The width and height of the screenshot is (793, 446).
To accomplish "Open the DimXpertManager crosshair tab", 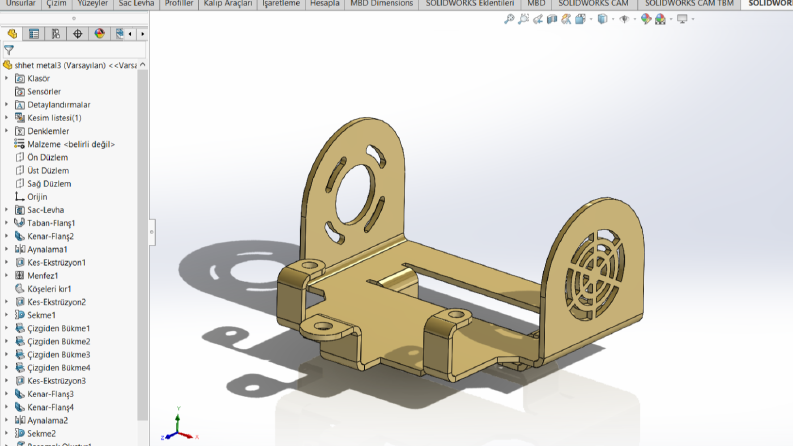I will pos(77,34).
